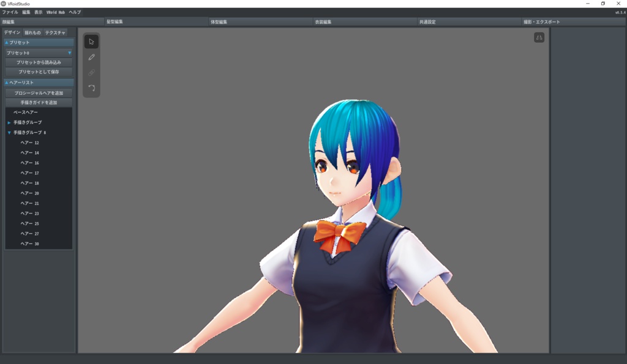The image size is (627, 364).
Task: Open the プリセット0 preset dropdown
Action: [39, 53]
